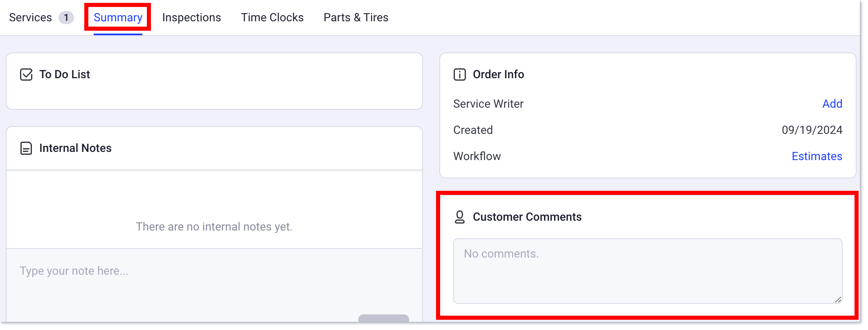Click the Internal Notes heading
The height and width of the screenshot is (330, 868).
click(x=75, y=148)
